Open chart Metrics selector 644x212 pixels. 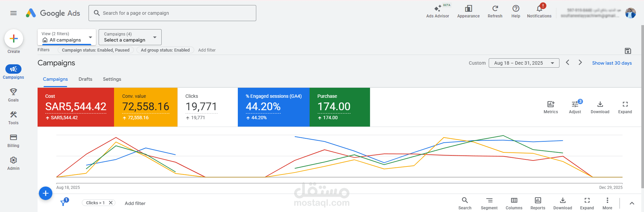[551, 107]
